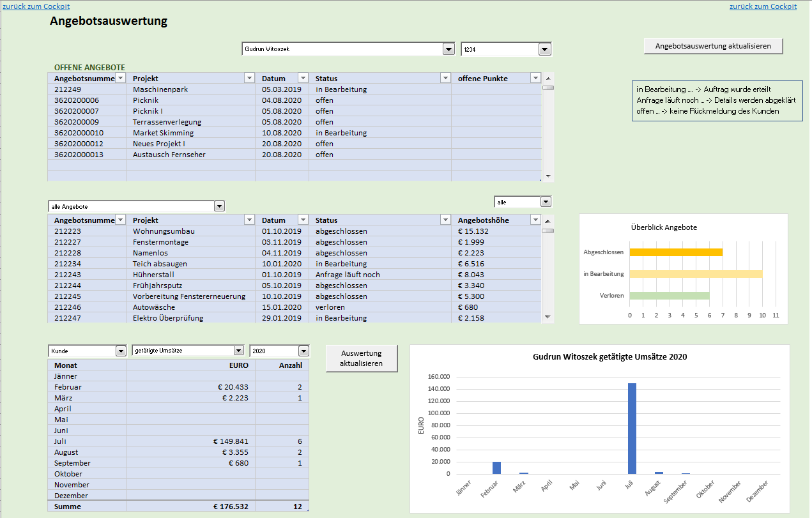
Task: Click the Abgeschlossen bar in overview chart
Action: tap(675, 252)
